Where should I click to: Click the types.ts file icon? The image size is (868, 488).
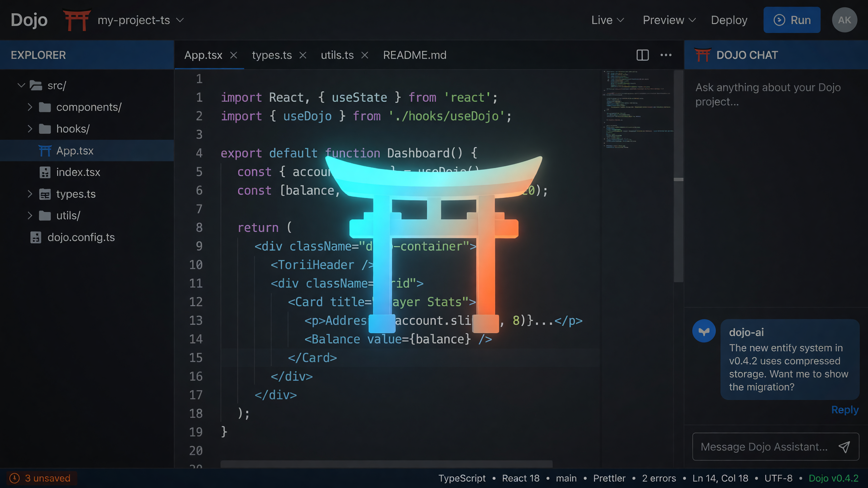tap(45, 194)
